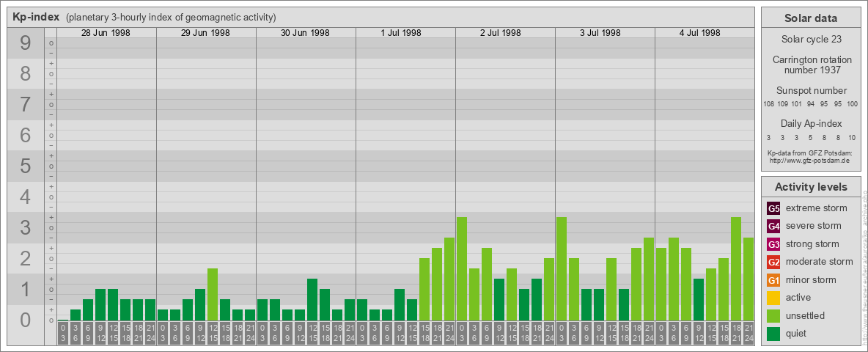868x352 pixels.
Task: Click the 1 Jul 21-24 hour bar
Action: [x=449, y=279]
